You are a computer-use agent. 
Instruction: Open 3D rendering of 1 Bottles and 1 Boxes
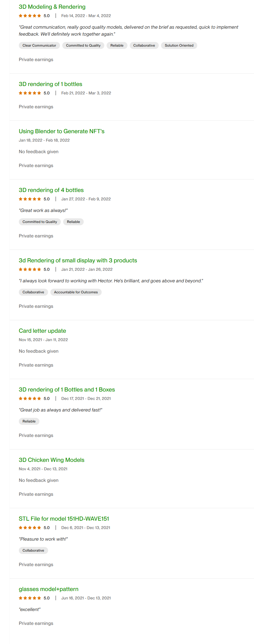tap(67, 389)
